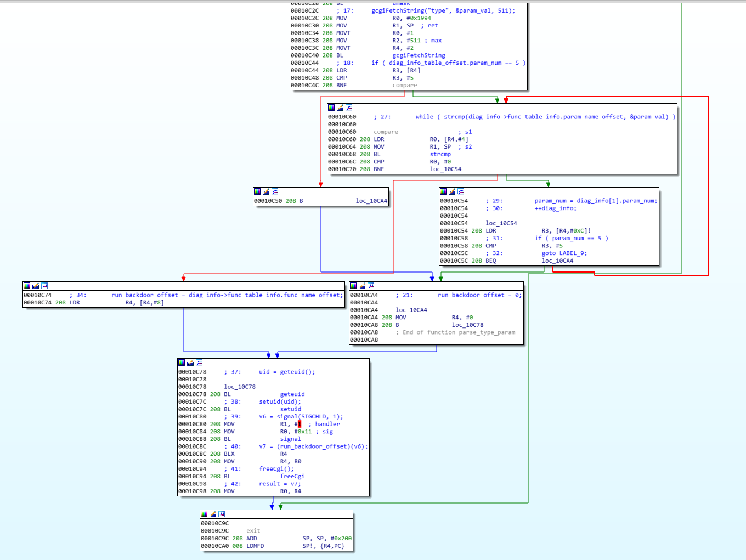
Task: Click #0x200 operand in ADD at 00010C9C
Action: click(341, 539)
